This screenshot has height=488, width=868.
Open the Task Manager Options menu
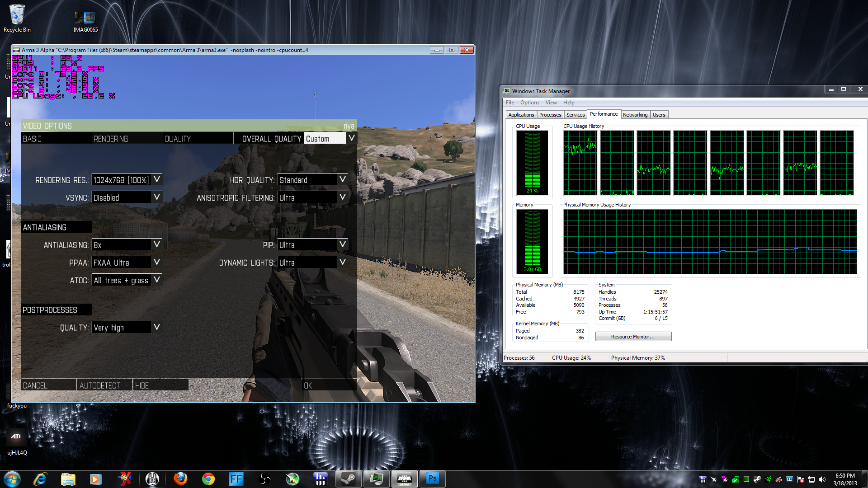coord(529,103)
